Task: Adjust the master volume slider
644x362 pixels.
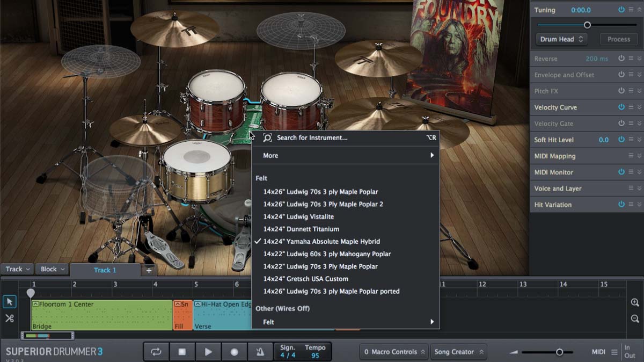Action: point(559,352)
